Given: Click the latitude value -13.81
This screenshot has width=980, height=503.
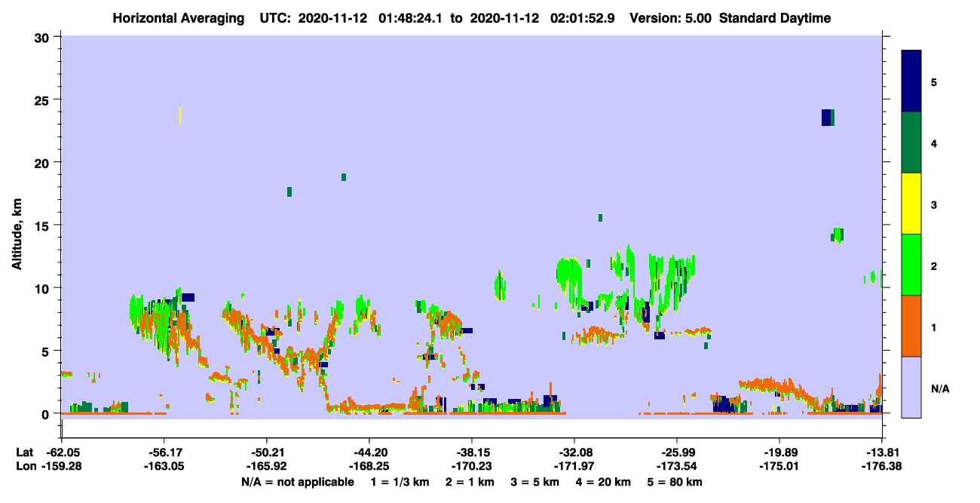Looking at the screenshot, I should click(882, 452).
